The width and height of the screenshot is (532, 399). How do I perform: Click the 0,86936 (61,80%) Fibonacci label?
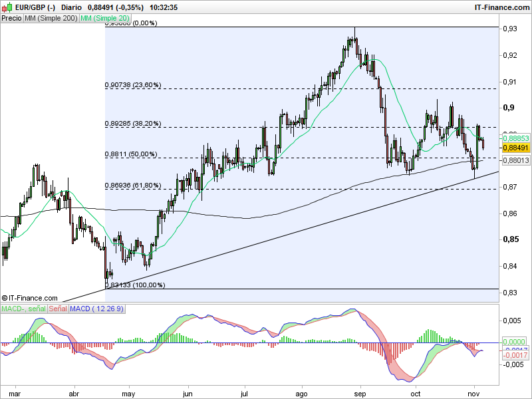click(133, 186)
